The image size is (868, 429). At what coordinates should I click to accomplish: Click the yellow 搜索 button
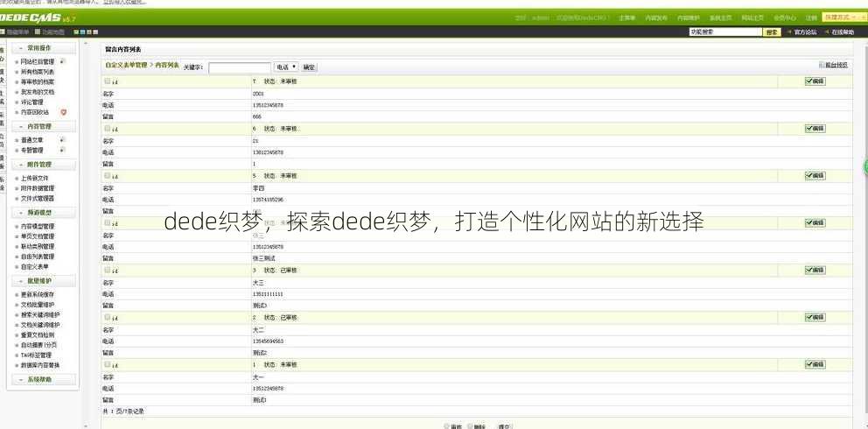(773, 32)
